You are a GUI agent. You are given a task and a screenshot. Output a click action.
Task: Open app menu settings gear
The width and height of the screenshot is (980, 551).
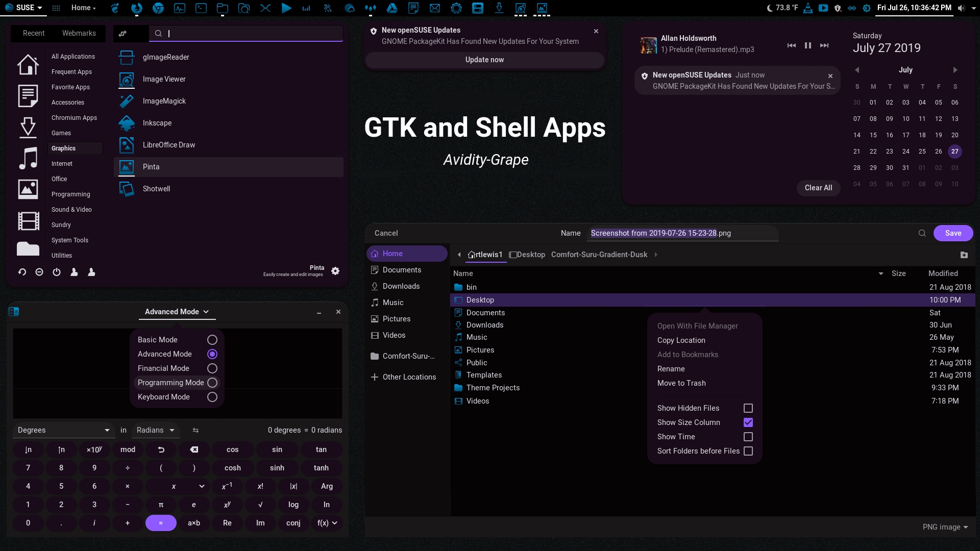(335, 271)
